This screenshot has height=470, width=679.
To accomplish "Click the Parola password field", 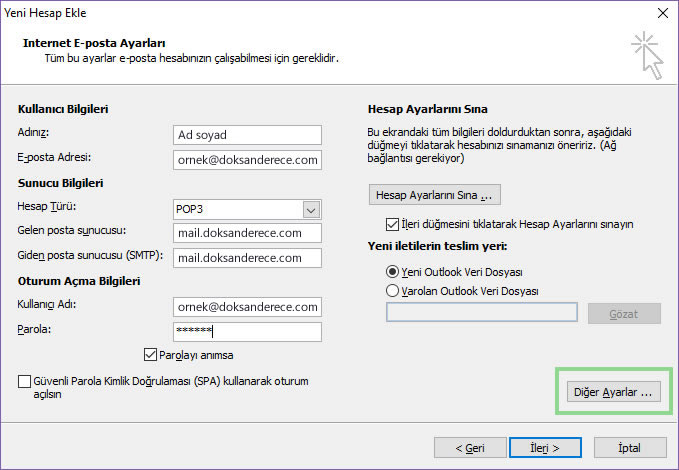I will [247, 332].
